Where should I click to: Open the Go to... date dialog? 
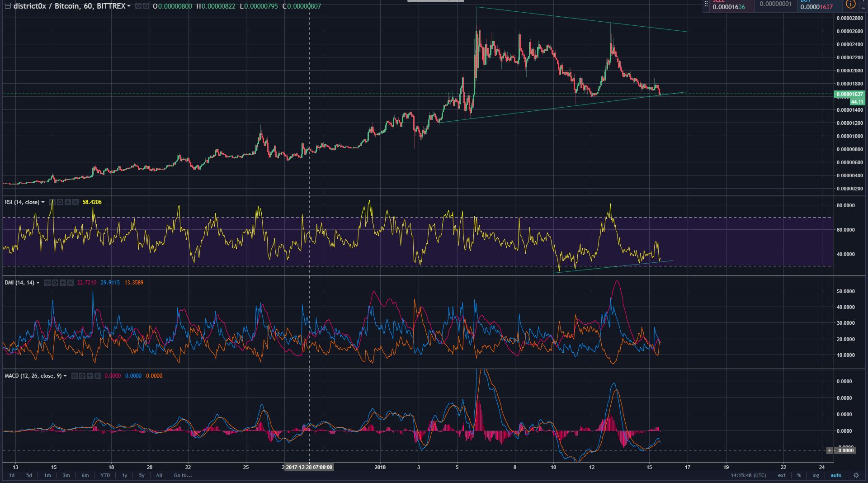click(x=183, y=475)
